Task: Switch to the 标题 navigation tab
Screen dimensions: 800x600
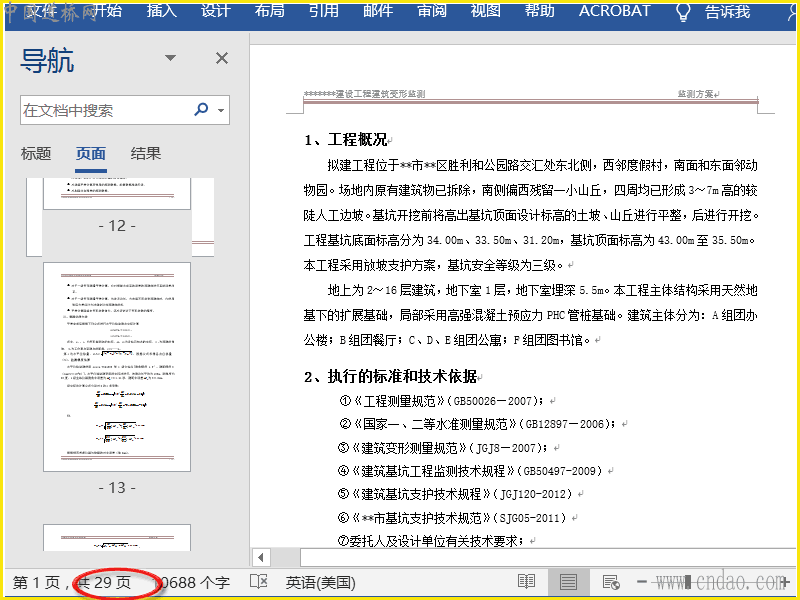Action: point(36,154)
